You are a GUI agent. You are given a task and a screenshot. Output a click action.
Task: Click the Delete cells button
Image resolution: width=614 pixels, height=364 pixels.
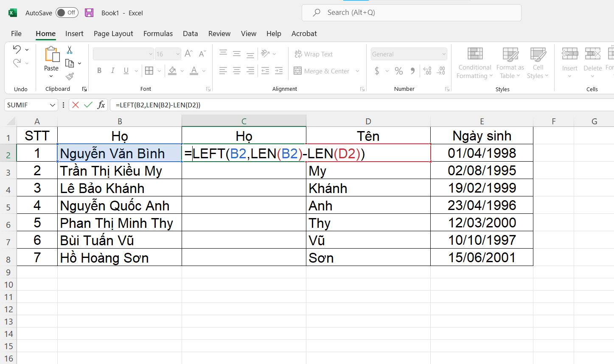592,63
